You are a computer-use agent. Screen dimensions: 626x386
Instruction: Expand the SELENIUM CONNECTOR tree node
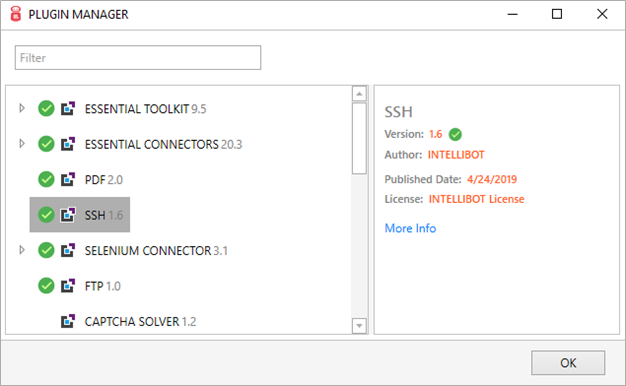click(22, 250)
